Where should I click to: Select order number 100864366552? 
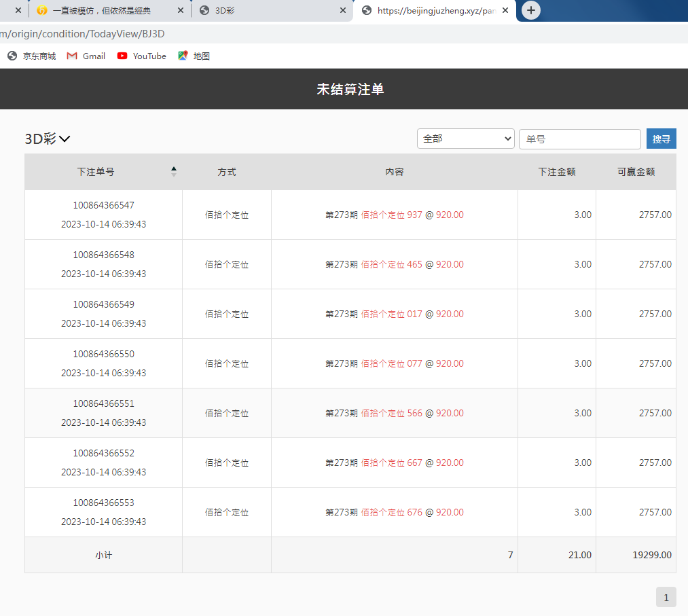(103, 453)
